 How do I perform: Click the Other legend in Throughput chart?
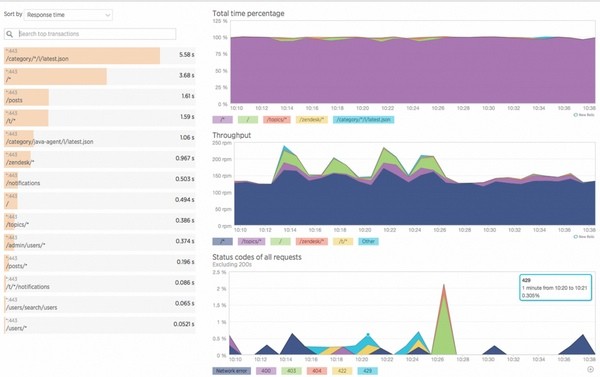coord(368,242)
